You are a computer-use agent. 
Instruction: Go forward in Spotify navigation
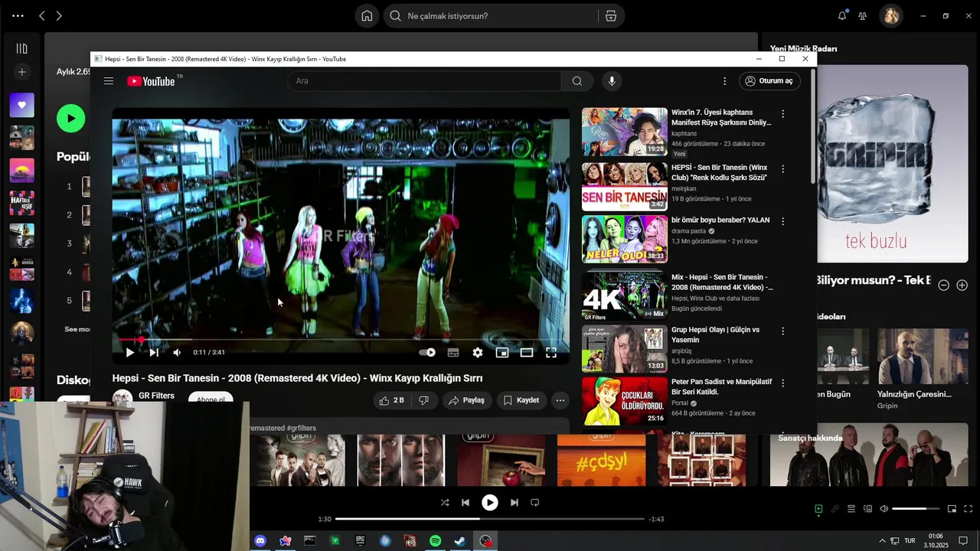click(x=59, y=16)
